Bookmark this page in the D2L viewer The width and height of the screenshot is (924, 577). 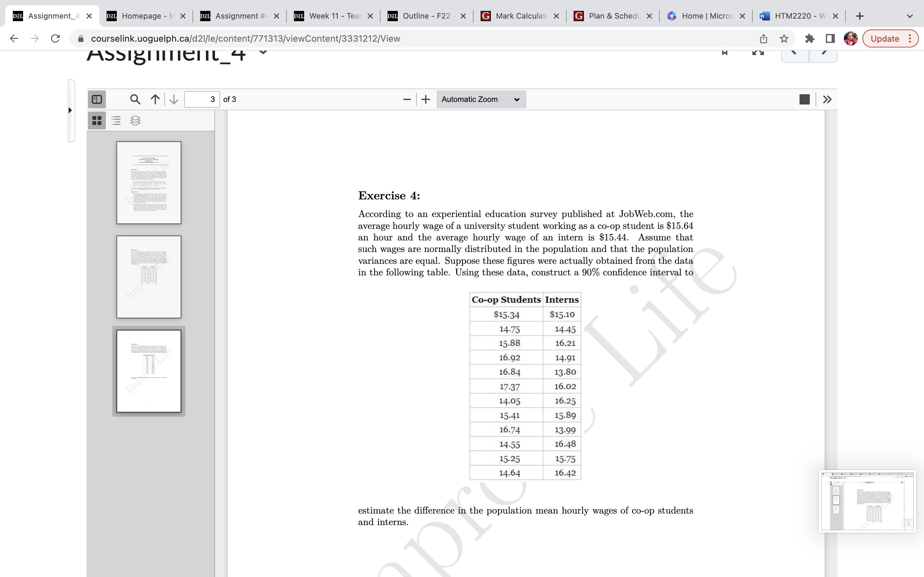pos(724,52)
